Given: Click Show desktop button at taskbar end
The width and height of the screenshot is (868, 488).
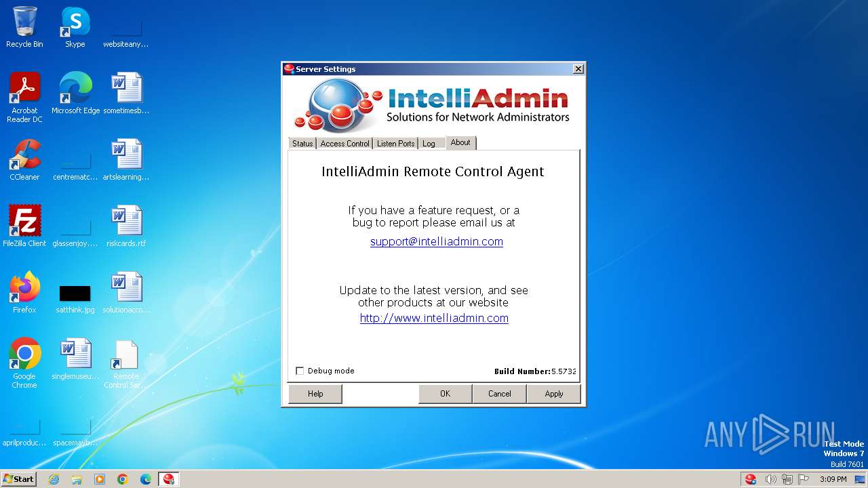Looking at the screenshot, I should coord(860,479).
